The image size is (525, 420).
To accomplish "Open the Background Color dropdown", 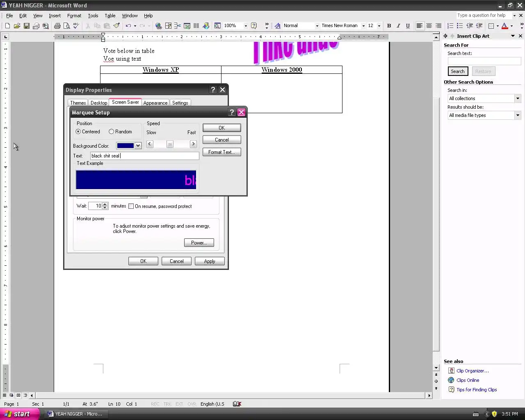I will point(138,146).
